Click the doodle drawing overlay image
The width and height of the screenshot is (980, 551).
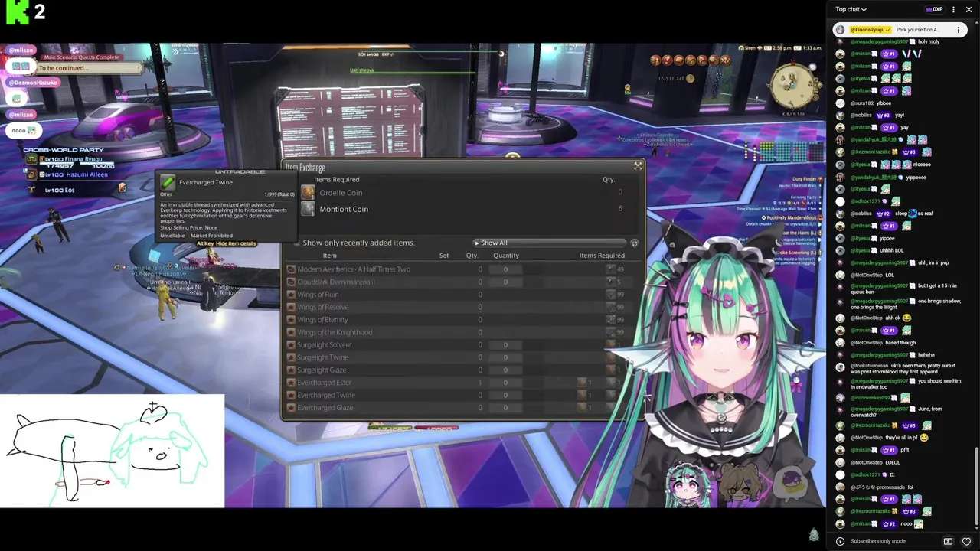(113, 451)
